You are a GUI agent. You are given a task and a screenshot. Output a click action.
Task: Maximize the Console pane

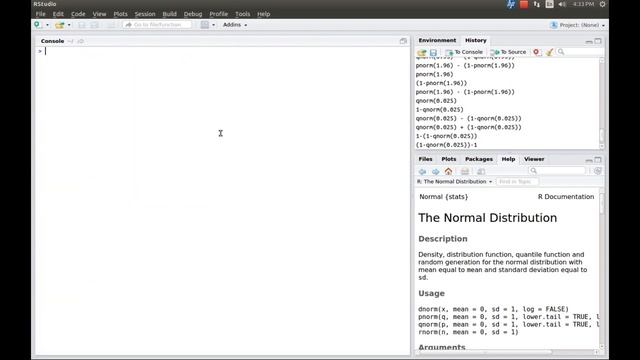click(x=403, y=41)
